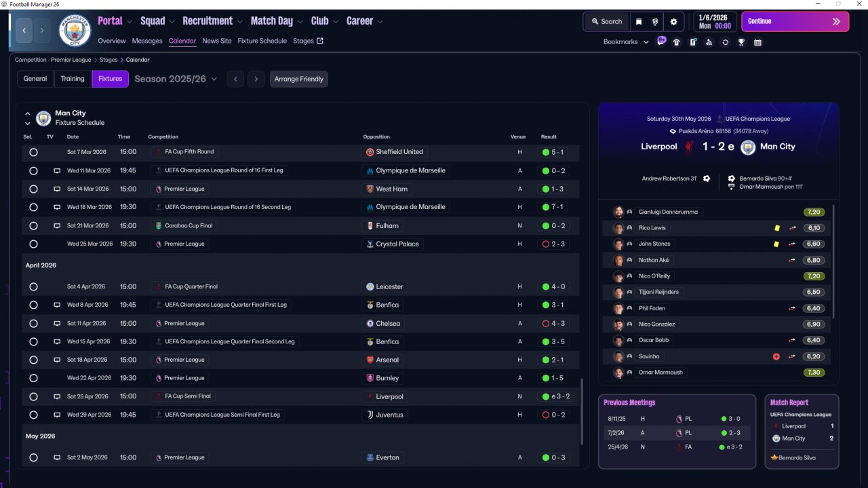Screen dimensions: 868x488
Task: Open the News Site sub-tab
Action: click(217, 41)
